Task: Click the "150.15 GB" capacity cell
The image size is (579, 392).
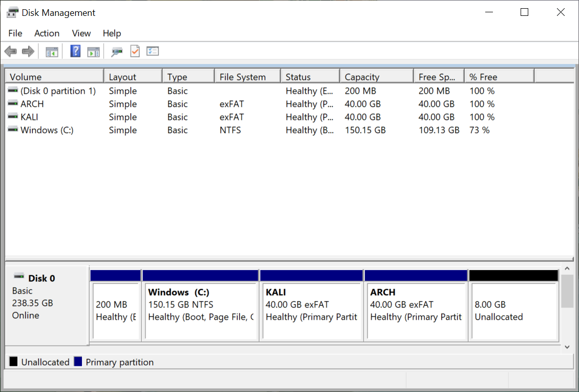Action: pos(365,130)
